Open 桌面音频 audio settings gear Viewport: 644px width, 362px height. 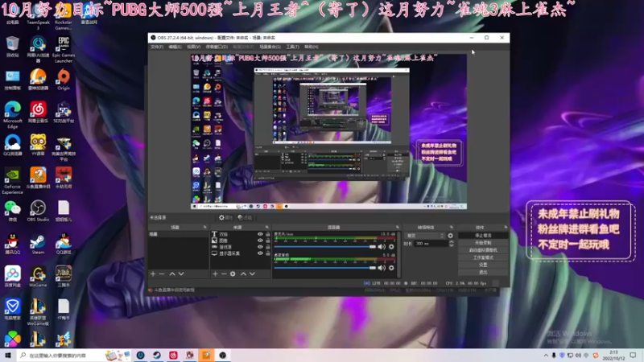[391, 268]
